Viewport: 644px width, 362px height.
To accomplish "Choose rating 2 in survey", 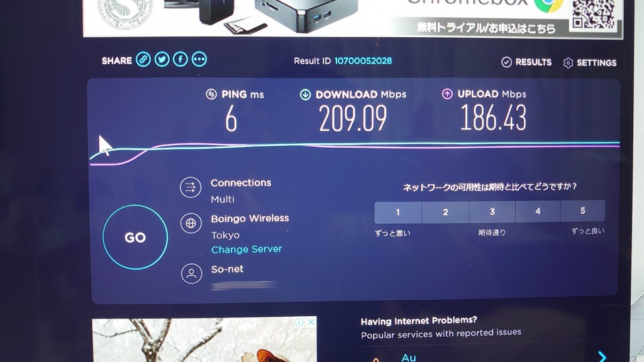I will click(445, 212).
